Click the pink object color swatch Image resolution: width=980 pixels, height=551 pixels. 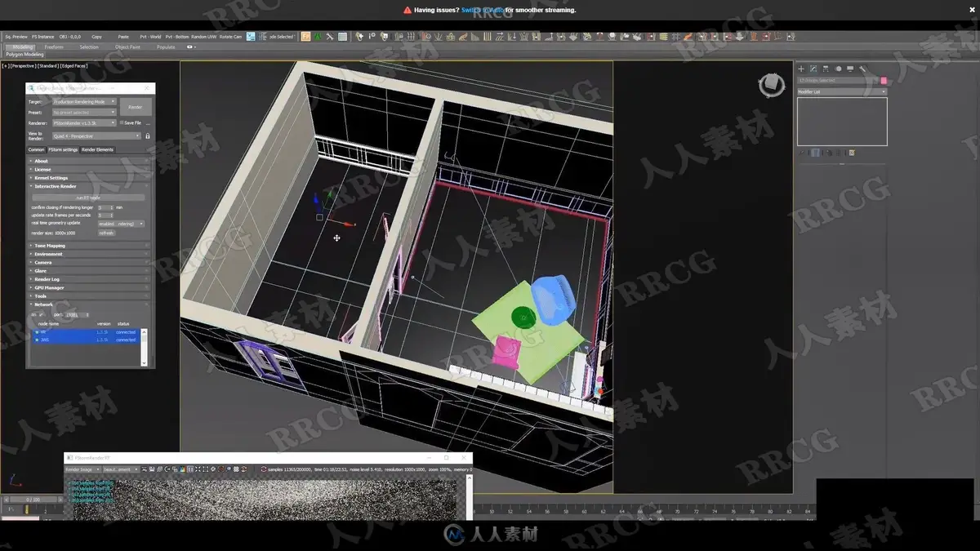884,81
